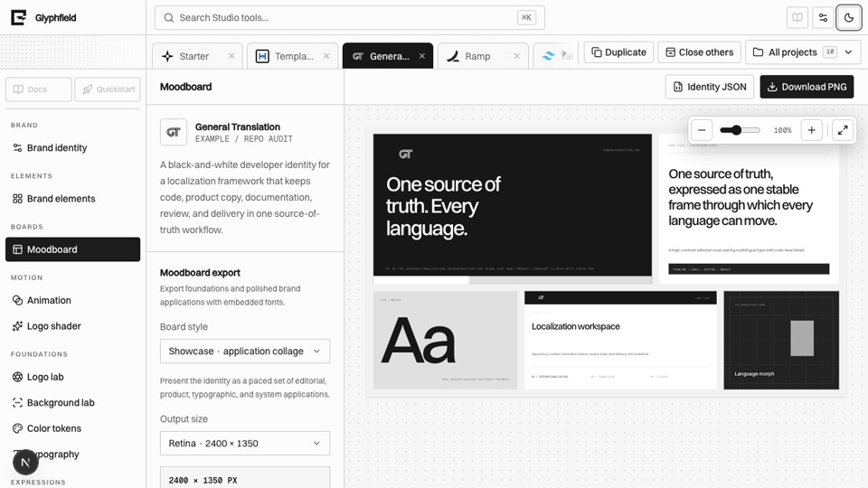Open Animation in sidebar

(72, 300)
